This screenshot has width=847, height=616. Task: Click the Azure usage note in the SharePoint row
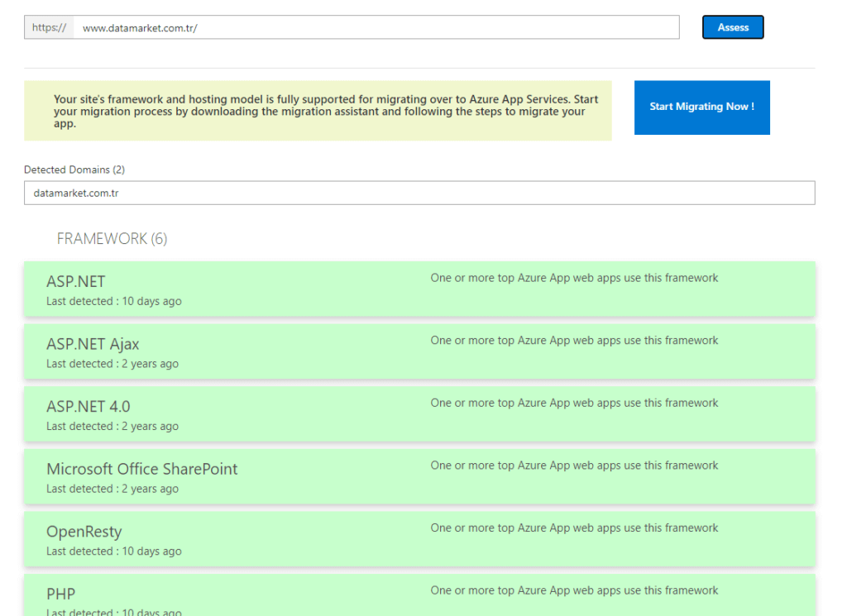pos(574,466)
